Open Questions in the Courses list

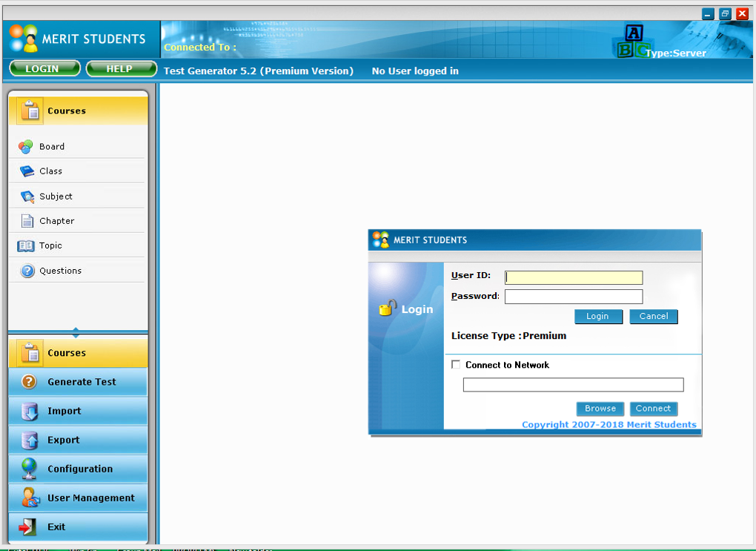[x=76, y=271]
